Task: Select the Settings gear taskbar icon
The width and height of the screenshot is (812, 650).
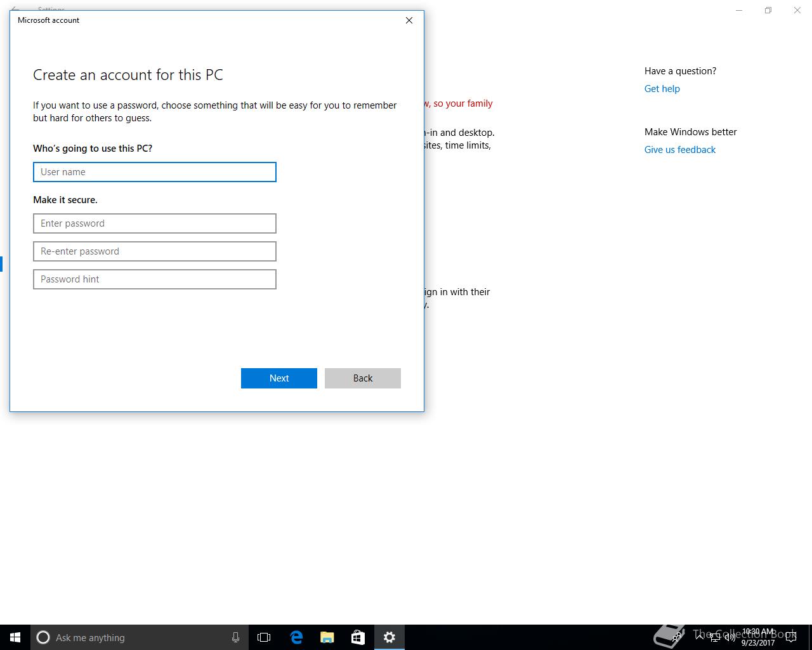Action: tap(390, 637)
